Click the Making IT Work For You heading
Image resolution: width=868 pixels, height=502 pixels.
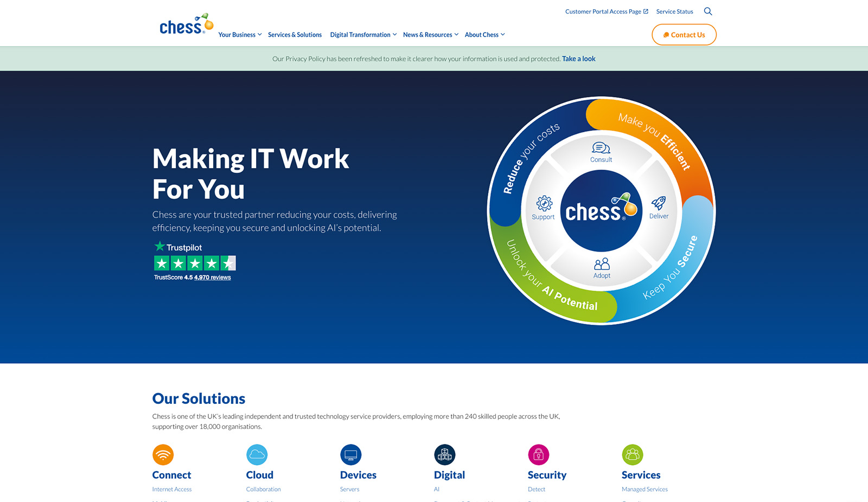click(251, 173)
